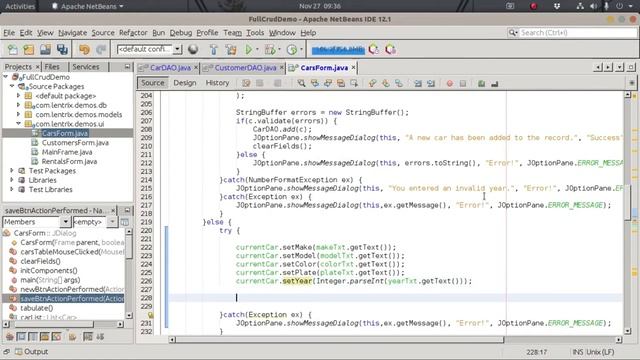This screenshot has height=360, width=640.
Task: Click the New Project toolbar icon
Action: click(29, 49)
